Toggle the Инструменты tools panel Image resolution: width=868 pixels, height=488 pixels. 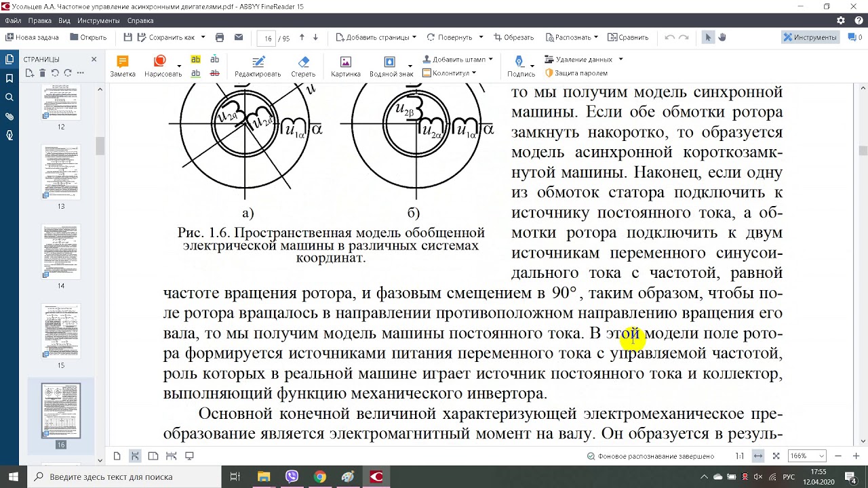click(810, 37)
